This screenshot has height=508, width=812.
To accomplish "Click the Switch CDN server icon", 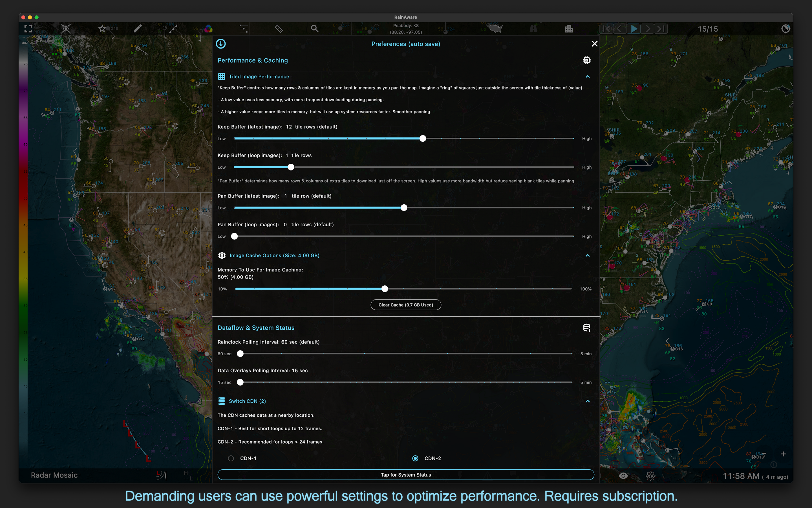I will 221,401.
